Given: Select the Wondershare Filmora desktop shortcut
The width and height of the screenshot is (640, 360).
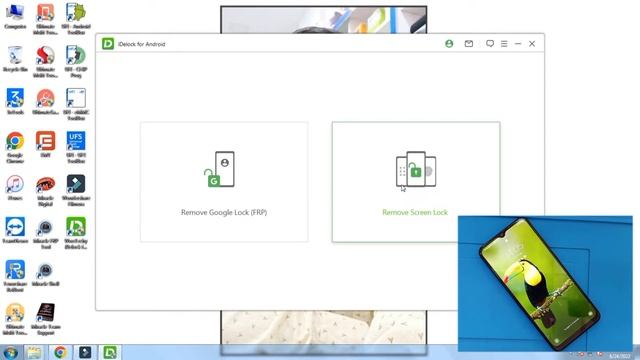Looking at the screenshot, I should coord(76,191).
